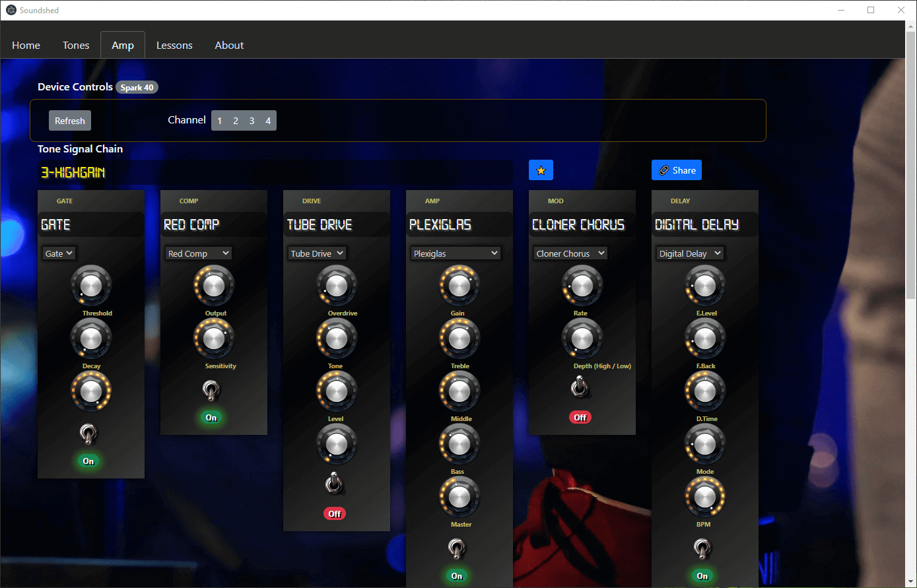Select channel 1

tap(220, 121)
